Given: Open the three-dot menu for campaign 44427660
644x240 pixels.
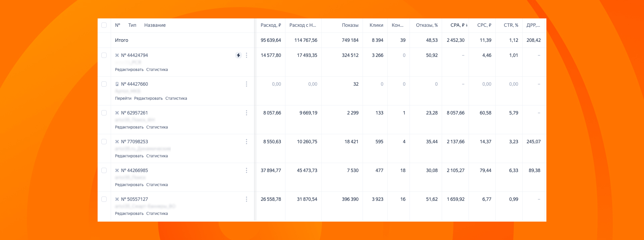Looking at the screenshot, I should click(247, 84).
